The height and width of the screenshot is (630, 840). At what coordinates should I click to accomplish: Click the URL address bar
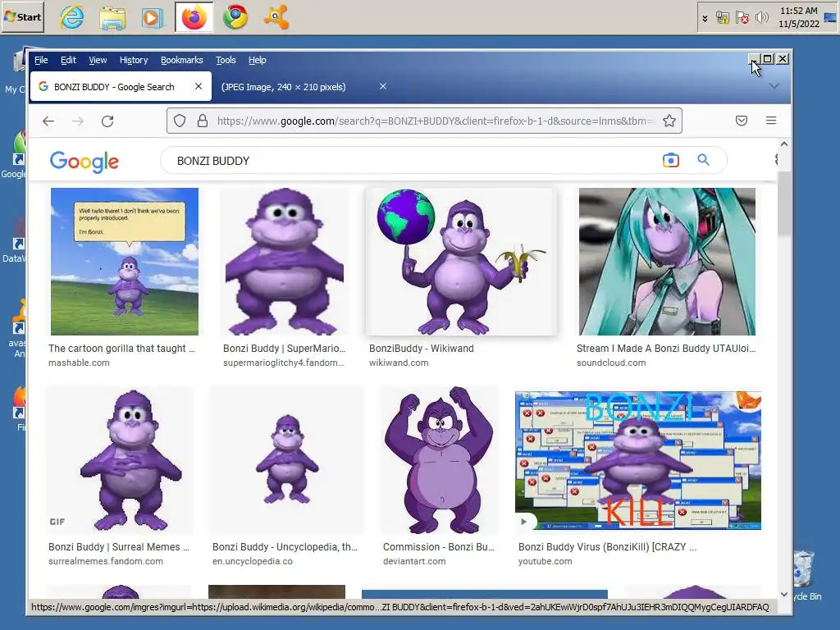coord(423,121)
